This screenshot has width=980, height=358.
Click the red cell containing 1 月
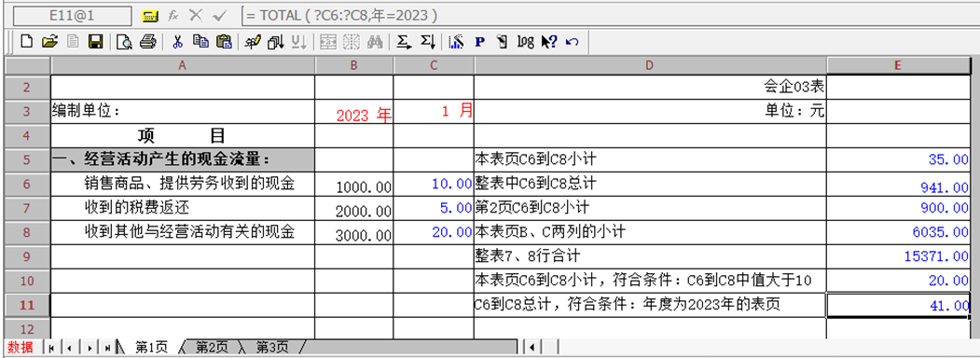(x=434, y=112)
